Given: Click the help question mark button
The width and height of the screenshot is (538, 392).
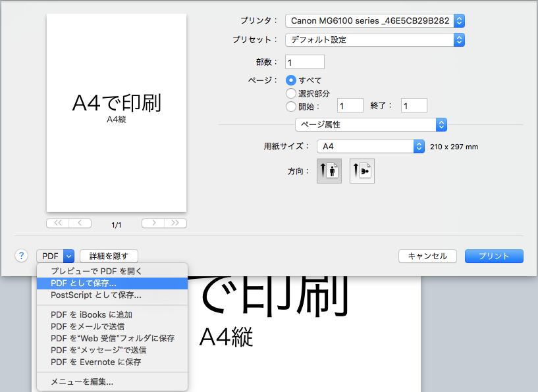Looking at the screenshot, I should (x=22, y=256).
